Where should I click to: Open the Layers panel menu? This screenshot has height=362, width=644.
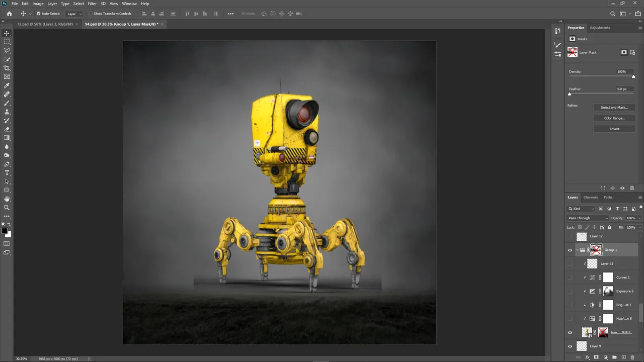click(x=640, y=198)
